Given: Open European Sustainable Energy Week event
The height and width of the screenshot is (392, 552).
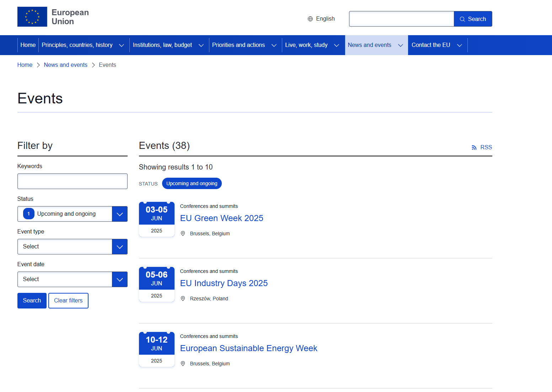Looking at the screenshot, I should (249, 348).
